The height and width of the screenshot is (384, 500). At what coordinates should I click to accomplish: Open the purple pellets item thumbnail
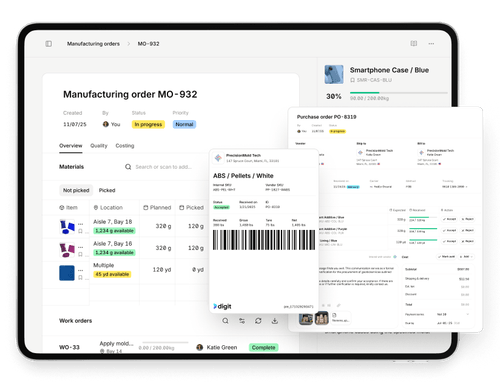coord(67,250)
